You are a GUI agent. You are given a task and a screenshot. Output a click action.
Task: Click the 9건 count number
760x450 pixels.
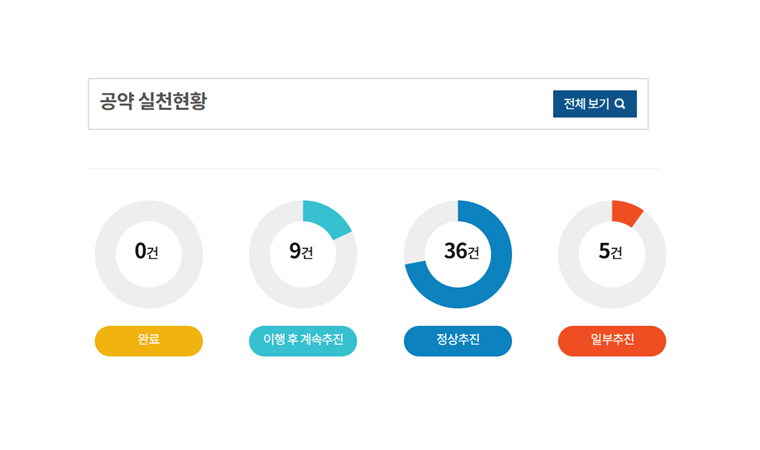coord(301,252)
